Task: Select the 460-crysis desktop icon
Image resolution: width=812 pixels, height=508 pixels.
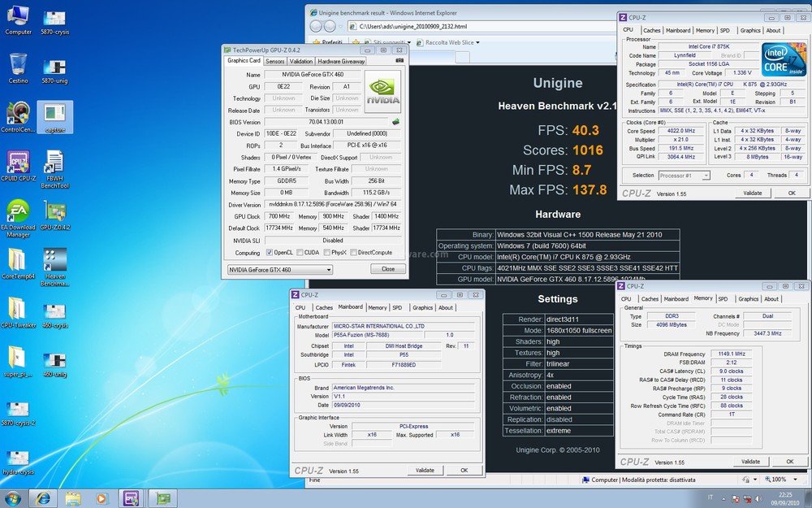Action: 55,316
